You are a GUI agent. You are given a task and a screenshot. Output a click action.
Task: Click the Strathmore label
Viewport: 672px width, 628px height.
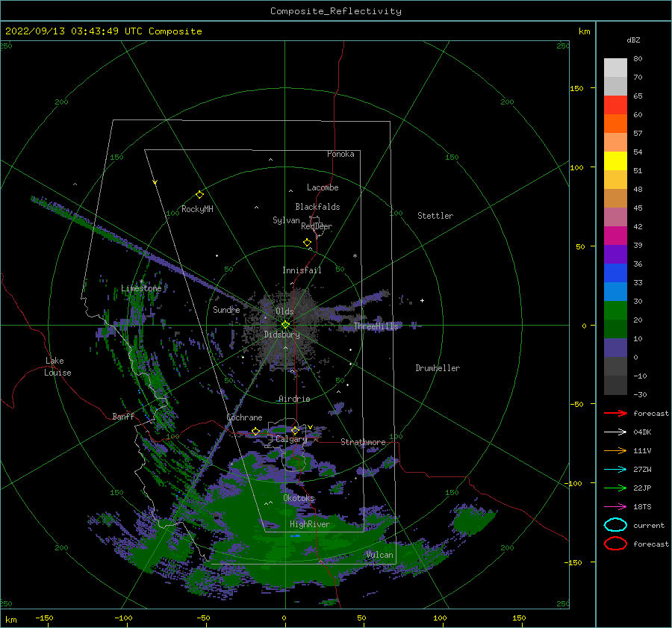pos(363,442)
